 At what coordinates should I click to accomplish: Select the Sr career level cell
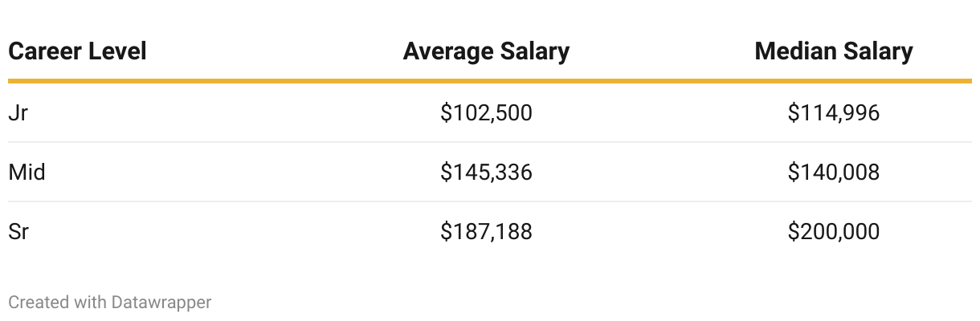[18, 231]
